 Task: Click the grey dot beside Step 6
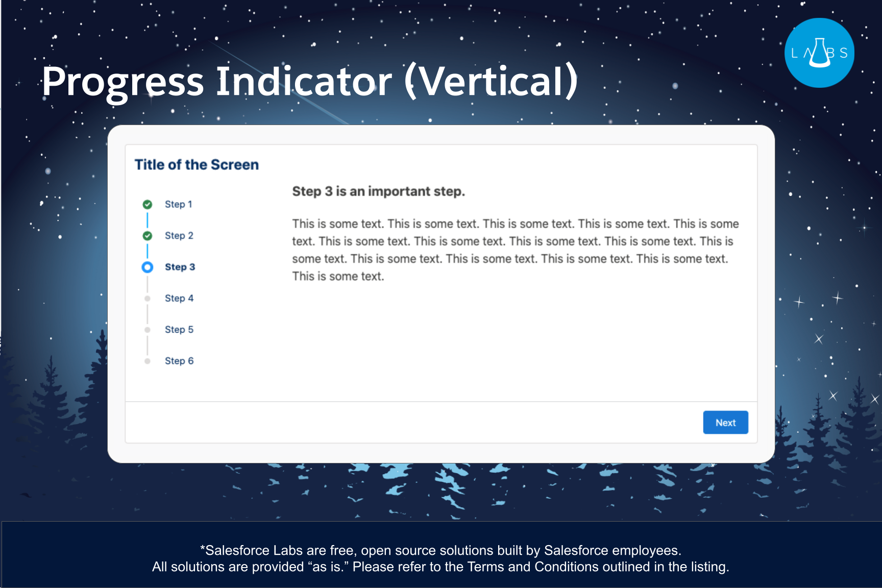(x=148, y=361)
